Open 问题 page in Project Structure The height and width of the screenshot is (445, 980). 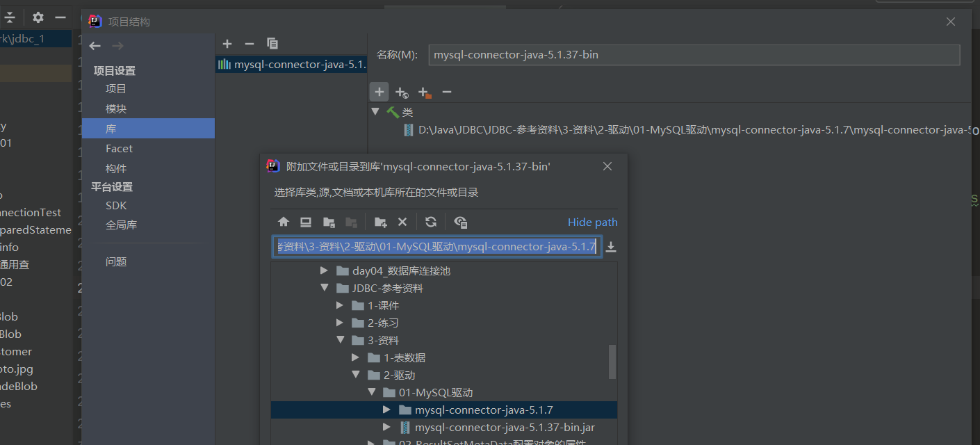(x=116, y=261)
